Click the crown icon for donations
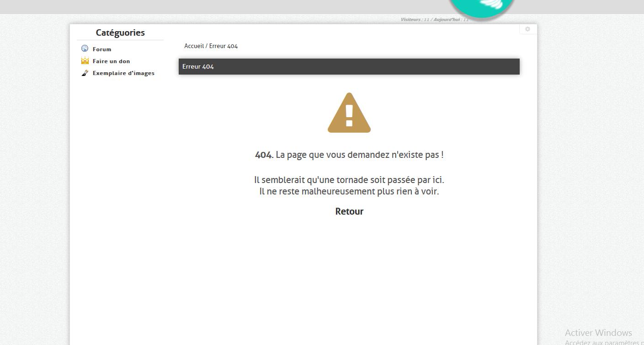The height and width of the screenshot is (345, 644). (85, 60)
